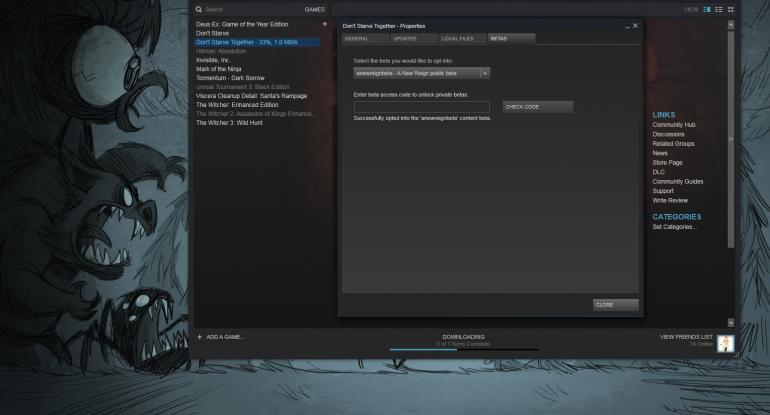Close Properties dialog with X icon

pos(635,26)
